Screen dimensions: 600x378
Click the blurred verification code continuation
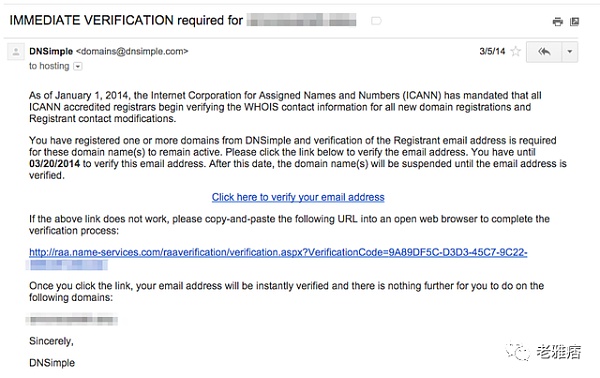pos(67,265)
